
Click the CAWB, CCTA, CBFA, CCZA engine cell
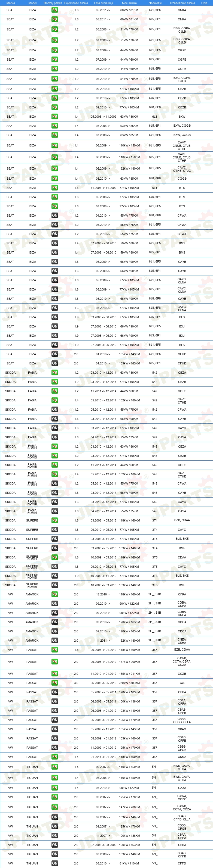click(x=182, y=661)
